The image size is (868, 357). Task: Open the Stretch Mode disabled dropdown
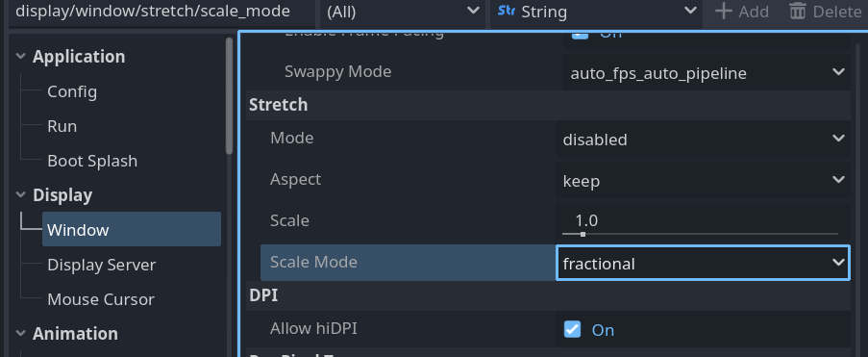point(703,139)
